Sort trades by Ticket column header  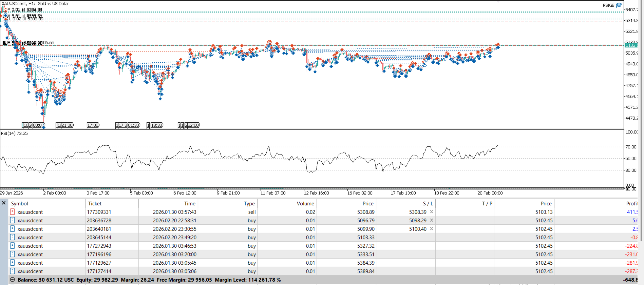click(95, 203)
